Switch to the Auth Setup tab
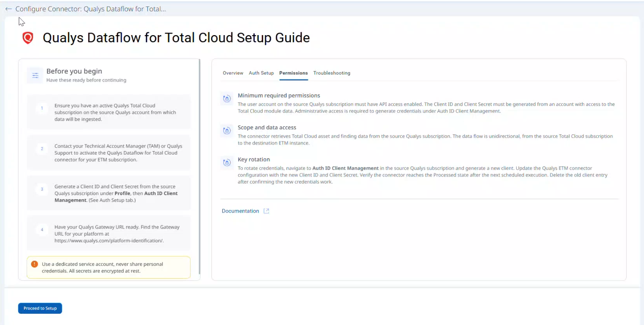The height and width of the screenshot is (325, 644). pos(261,73)
